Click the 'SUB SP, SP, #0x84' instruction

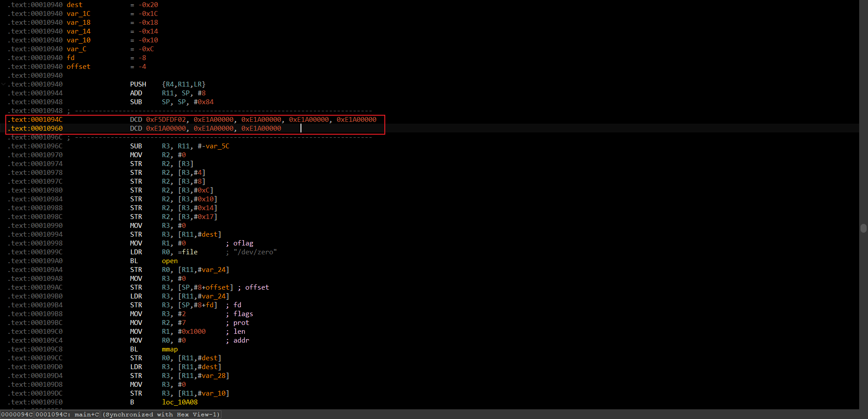pos(172,102)
